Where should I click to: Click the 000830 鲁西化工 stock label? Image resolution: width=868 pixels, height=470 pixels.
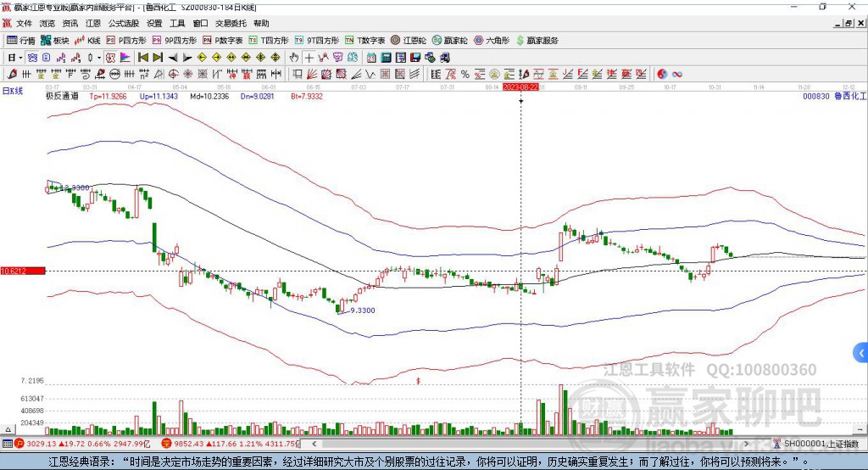834,96
